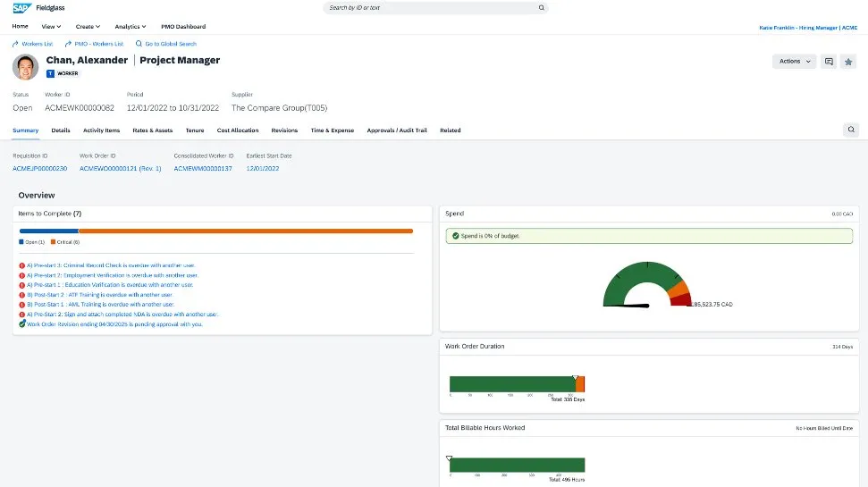Viewport: 868px width, 487px height.
Task: Expand the Actions dropdown button
Action: coord(795,62)
